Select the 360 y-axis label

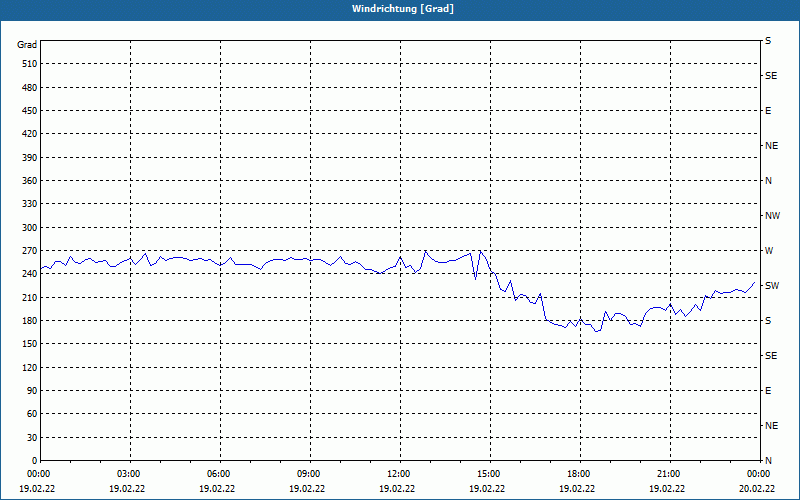point(30,181)
